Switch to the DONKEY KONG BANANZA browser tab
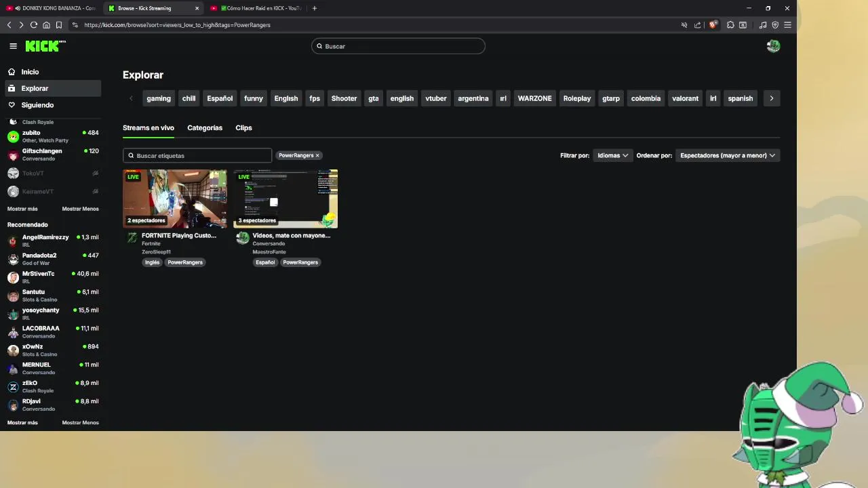This screenshot has width=868, height=488. (52, 8)
